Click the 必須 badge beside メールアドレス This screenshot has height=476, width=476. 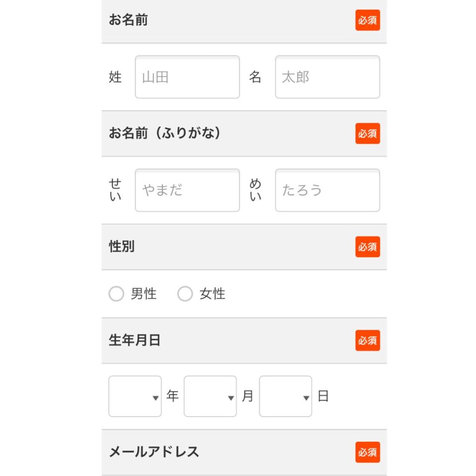pos(367,452)
